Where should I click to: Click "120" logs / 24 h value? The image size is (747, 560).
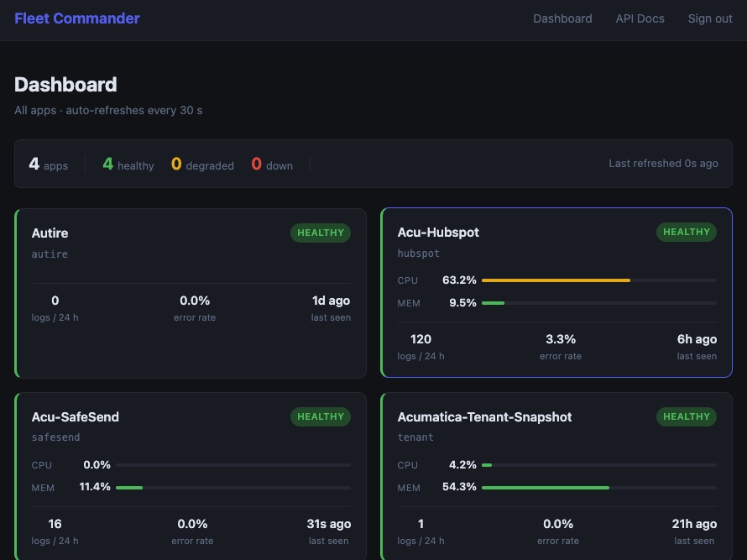click(x=421, y=339)
